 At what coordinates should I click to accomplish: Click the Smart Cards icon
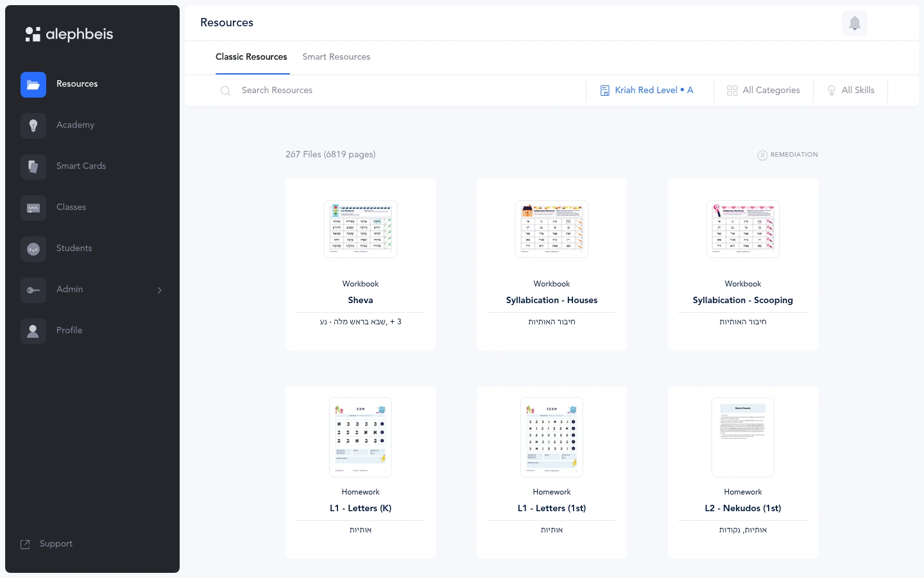33,167
